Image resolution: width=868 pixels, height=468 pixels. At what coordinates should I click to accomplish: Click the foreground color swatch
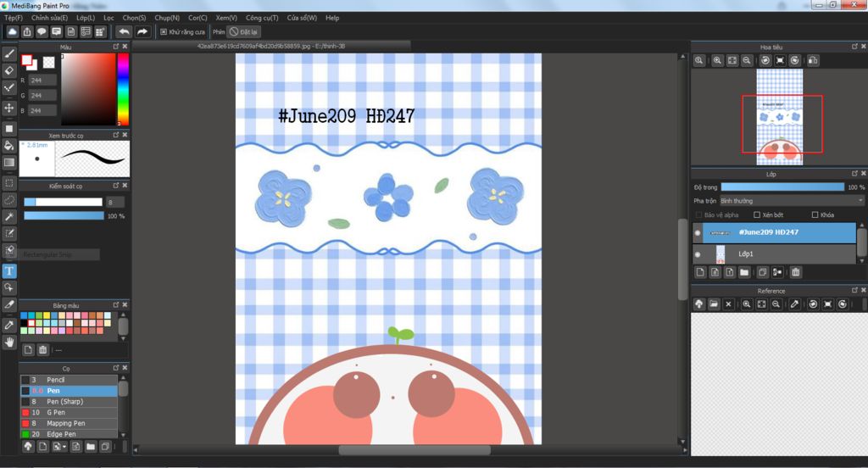click(26, 60)
